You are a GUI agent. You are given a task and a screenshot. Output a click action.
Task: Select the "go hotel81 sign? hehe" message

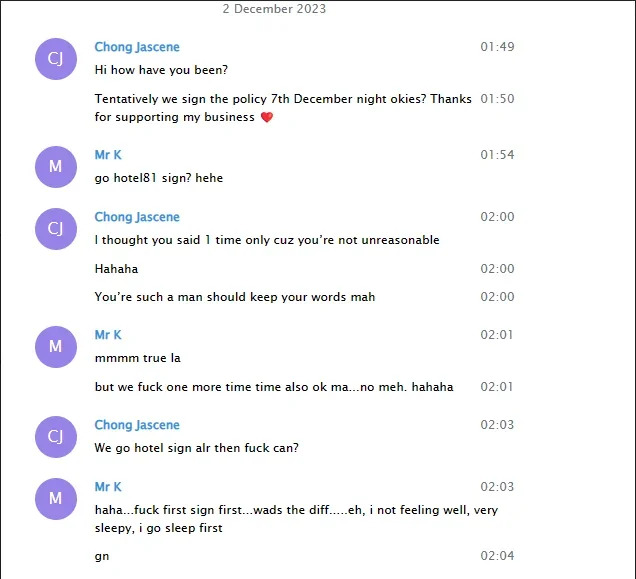click(159, 178)
